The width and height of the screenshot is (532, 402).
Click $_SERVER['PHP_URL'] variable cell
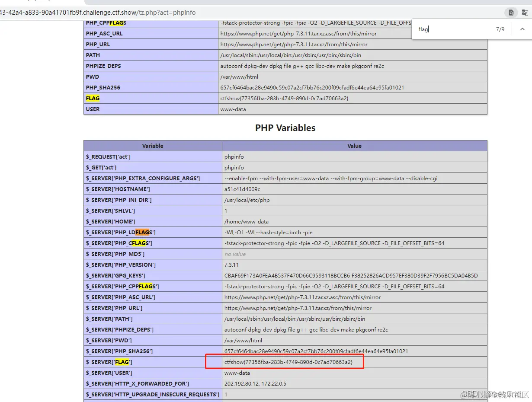tap(153, 308)
